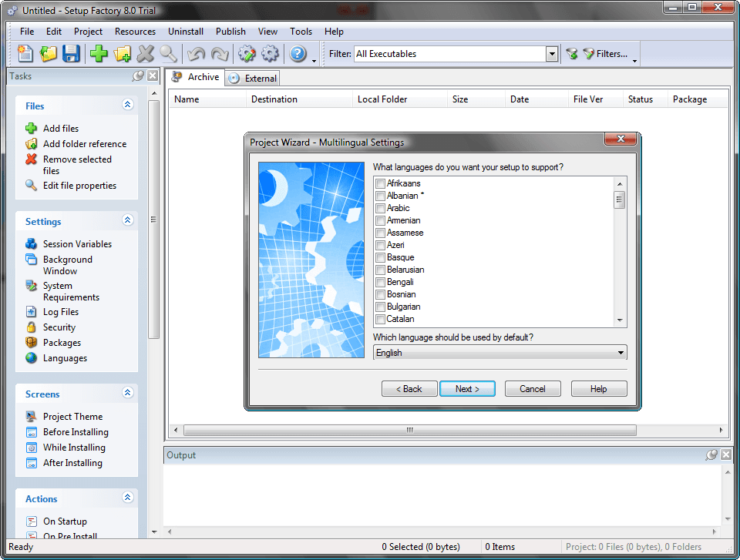Check the Afrikaans language checkbox
Image resolution: width=740 pixels, height=560 pixels.
[x=380, y=183]
